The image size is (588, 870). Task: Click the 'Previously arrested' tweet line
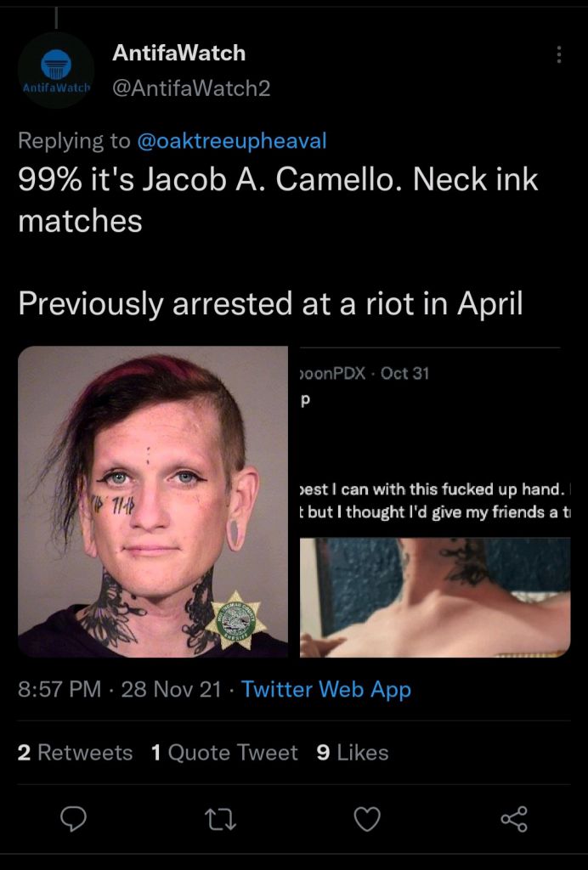point(270,303)
